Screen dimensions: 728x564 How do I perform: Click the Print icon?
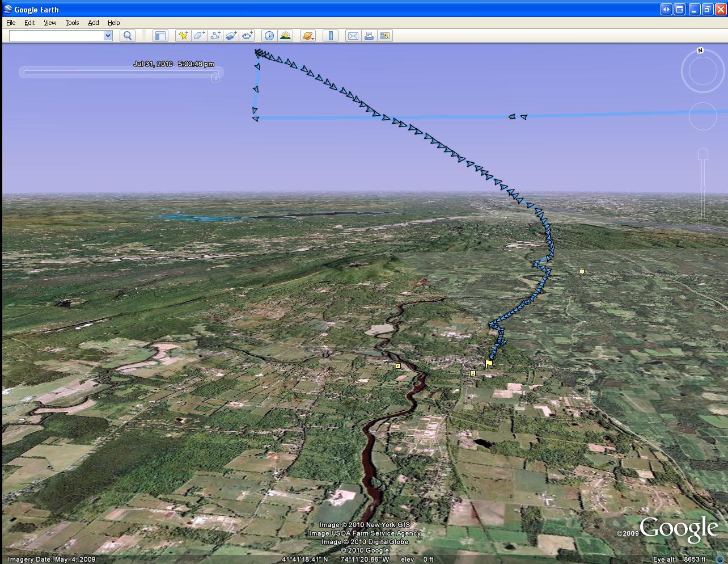(369, 36)
